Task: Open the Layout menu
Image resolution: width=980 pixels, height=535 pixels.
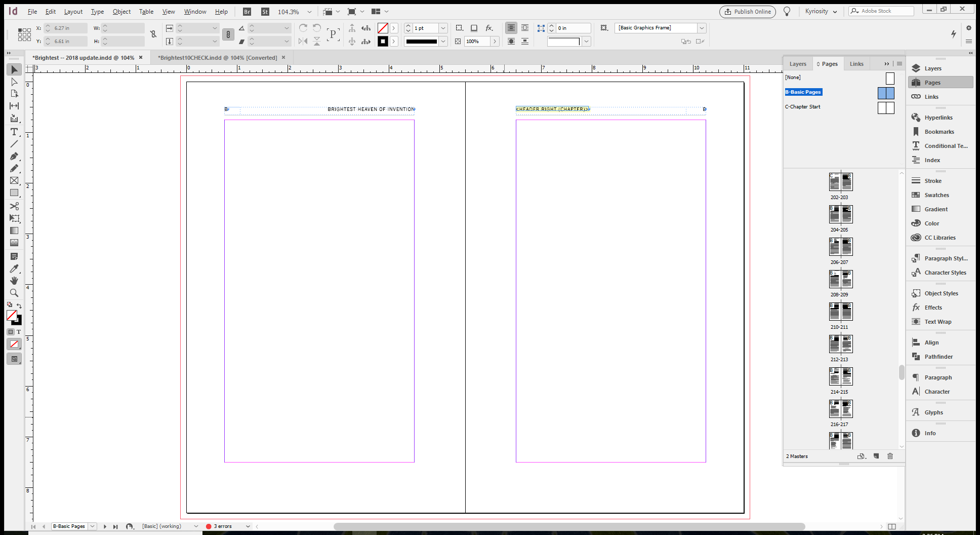Action: pos(73,12)
